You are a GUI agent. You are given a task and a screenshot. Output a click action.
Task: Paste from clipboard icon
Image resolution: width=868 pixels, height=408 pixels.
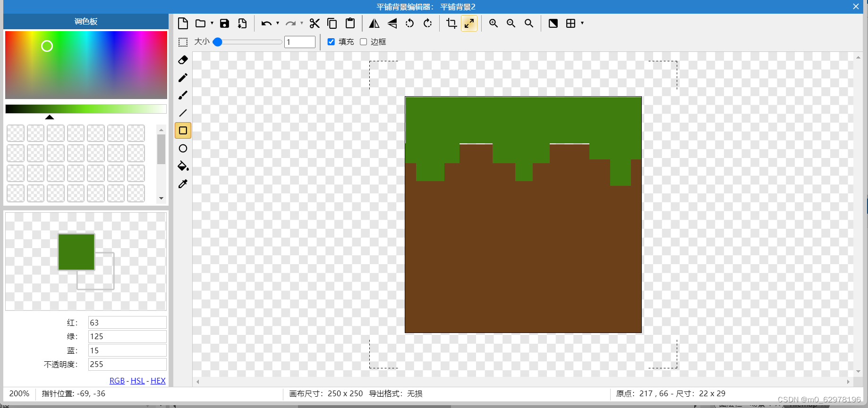point(350,23)
